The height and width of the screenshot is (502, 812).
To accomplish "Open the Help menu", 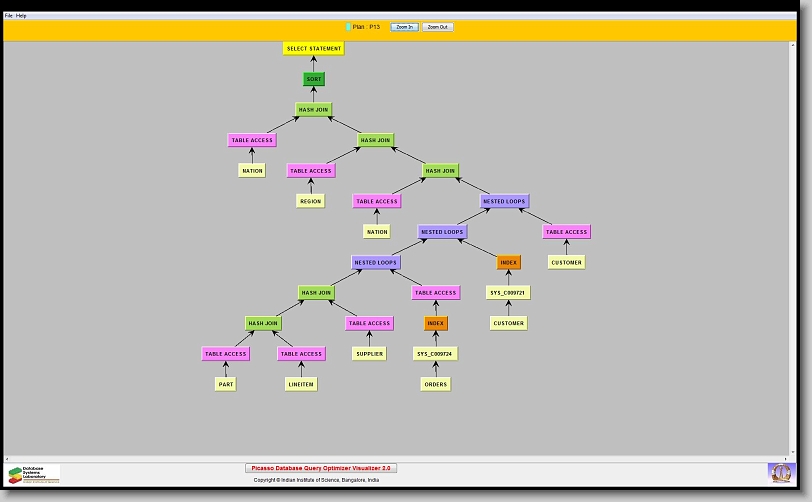I will (x=21, y=16).
